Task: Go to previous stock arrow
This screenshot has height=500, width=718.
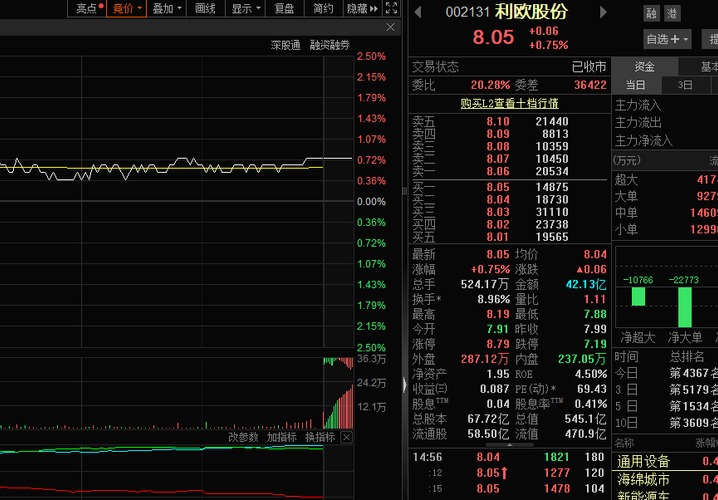Action: point(418,12)
